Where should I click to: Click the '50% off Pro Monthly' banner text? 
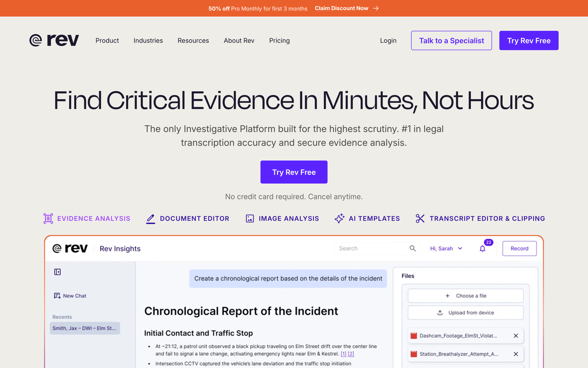pos(258,9)
